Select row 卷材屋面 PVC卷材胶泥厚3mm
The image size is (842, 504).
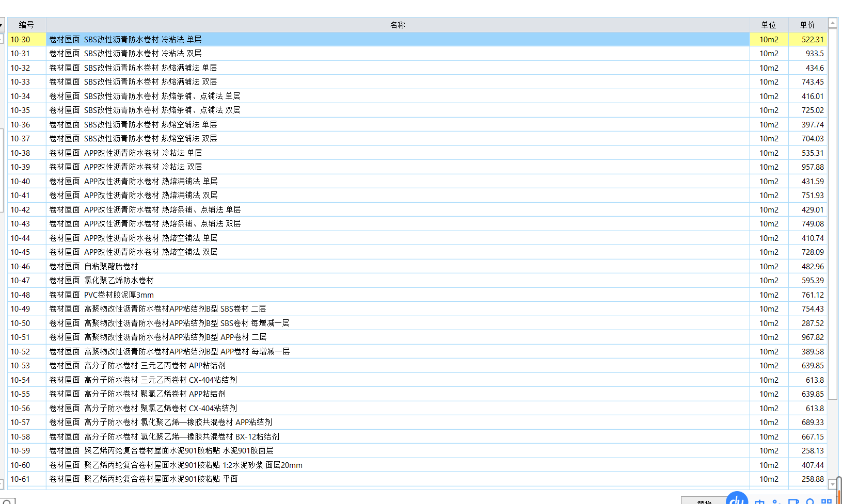coord(398,295)
